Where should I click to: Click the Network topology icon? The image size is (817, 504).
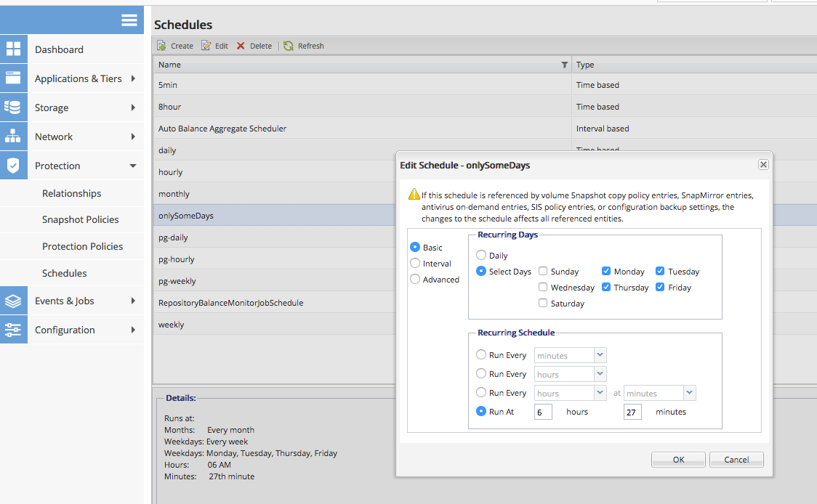(13, 137)
